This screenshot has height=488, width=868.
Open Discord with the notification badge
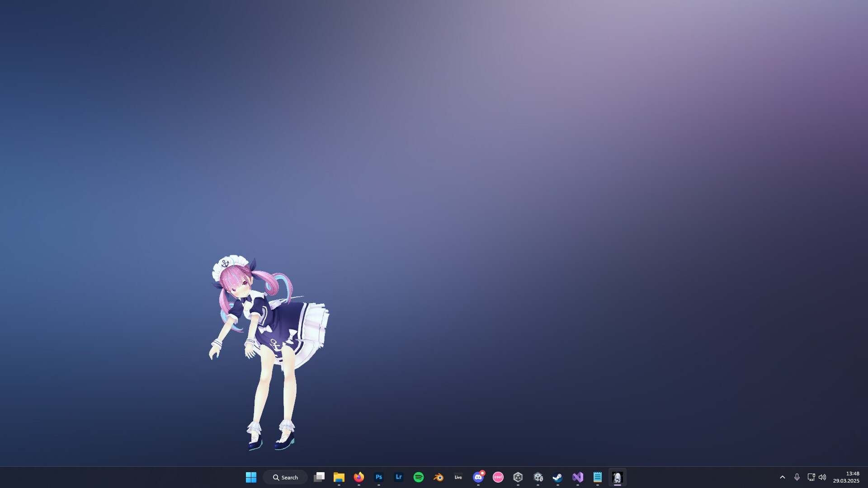[x=478, y=477]
